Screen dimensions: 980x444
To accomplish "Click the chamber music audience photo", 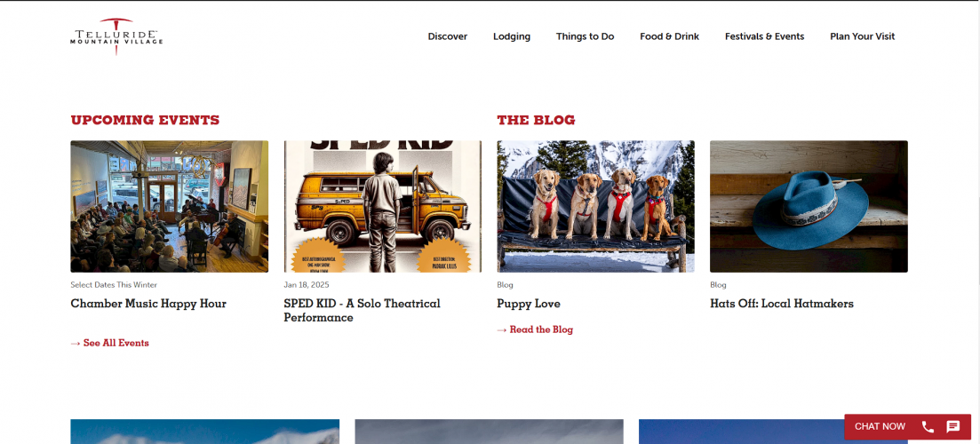I will coord(170,206).
